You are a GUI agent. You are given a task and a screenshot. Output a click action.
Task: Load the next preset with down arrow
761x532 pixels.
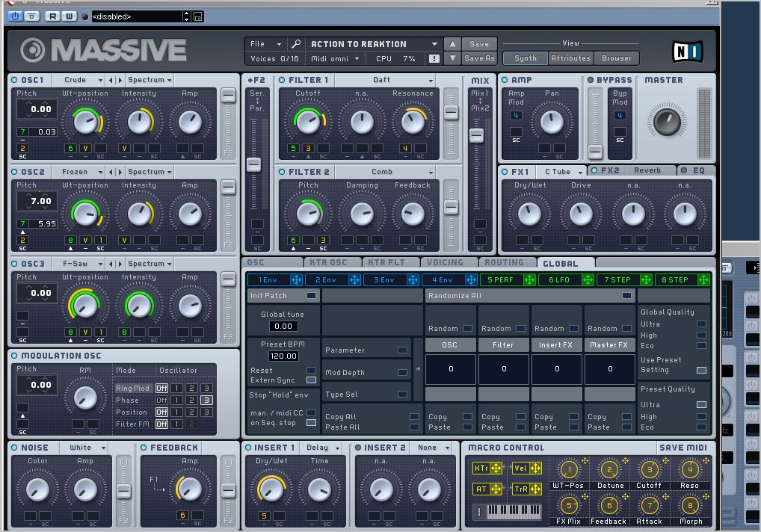pyautogui.click(x=452, y=58)
